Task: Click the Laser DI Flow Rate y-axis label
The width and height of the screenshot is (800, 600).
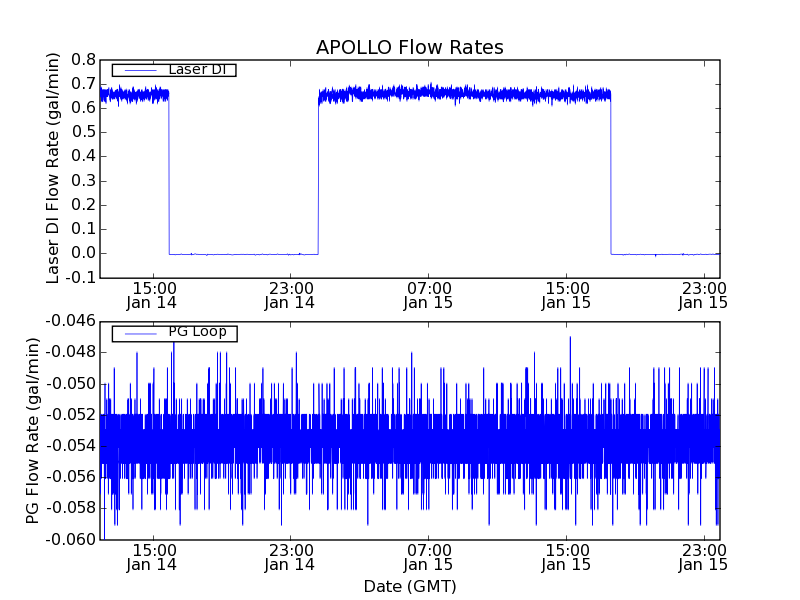Action: click(55, 168)
